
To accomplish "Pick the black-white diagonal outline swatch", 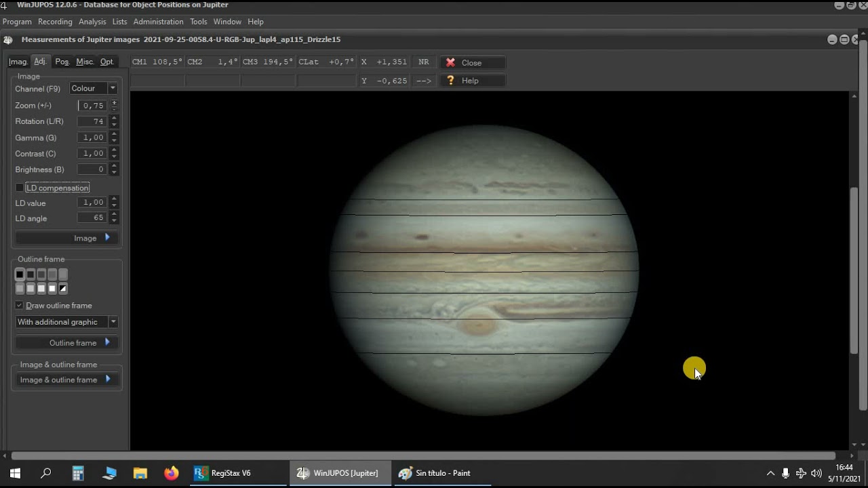I will coord(63,289).
